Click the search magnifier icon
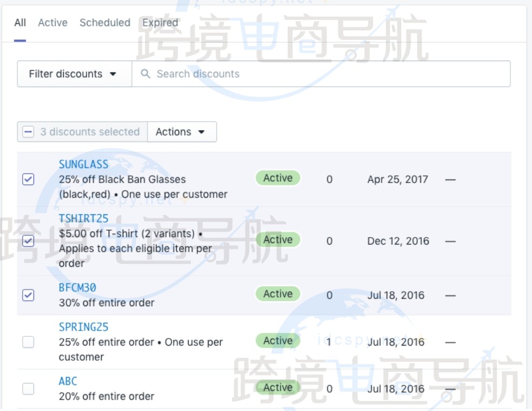Viewport: 532px width, 411px height. [x=145, y=73]
